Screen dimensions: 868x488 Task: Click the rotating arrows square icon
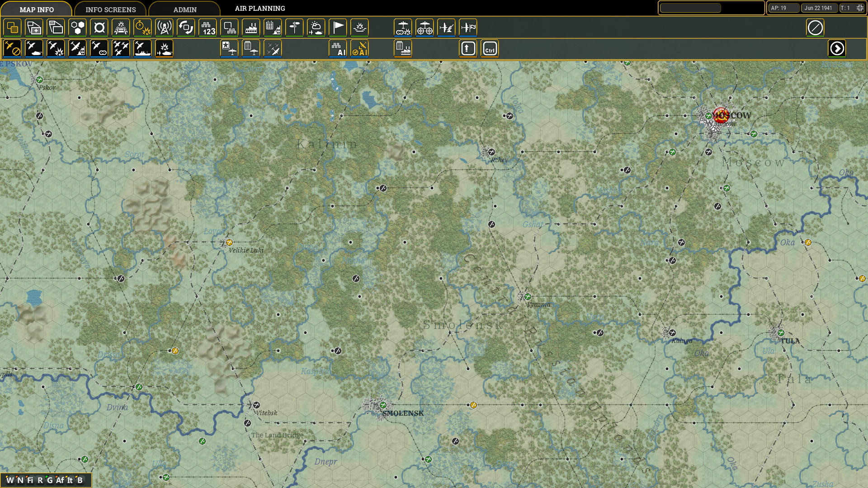tap(186, 28)
